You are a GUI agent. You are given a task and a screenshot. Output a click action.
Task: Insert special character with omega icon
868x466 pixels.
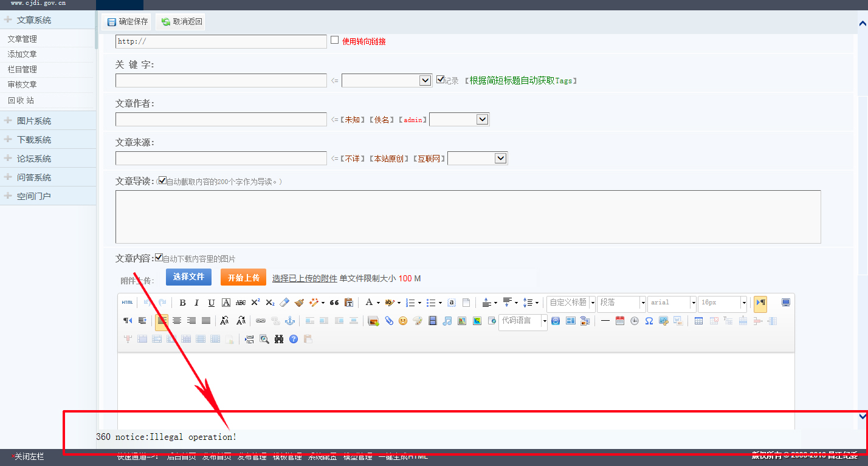[x=649, y=321]
